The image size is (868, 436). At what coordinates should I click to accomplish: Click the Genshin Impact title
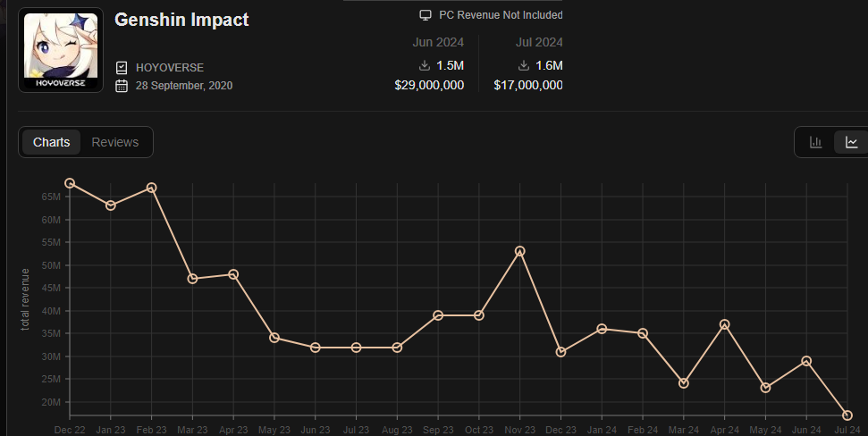pos(181,20)
